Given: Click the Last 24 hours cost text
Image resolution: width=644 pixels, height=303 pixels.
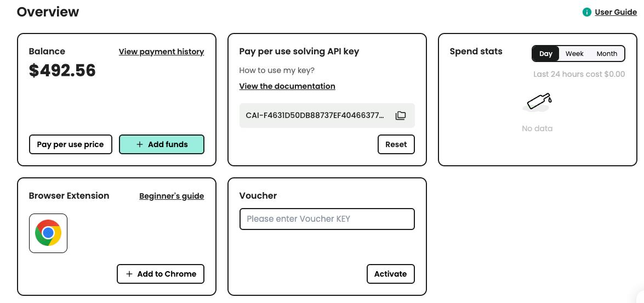Looking at the screenshot, I should point(579,74).
